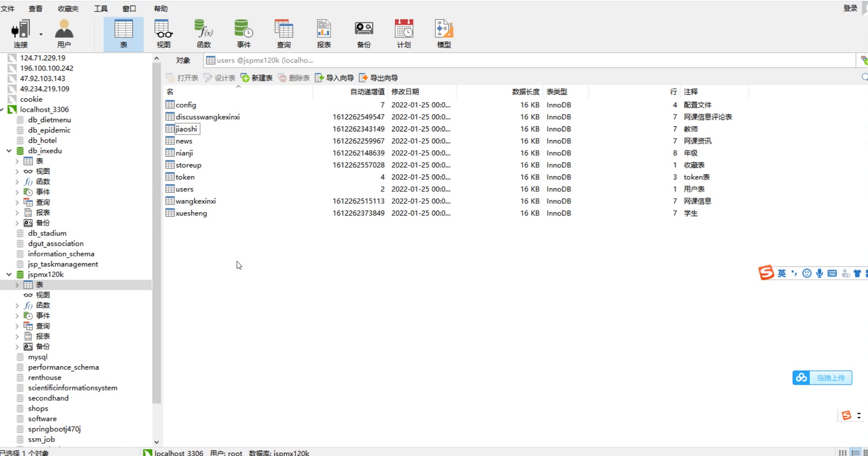Screen dimensions: 868x456
Task: Click the cloud drag-upload button
Action: [x=822, y=378]
